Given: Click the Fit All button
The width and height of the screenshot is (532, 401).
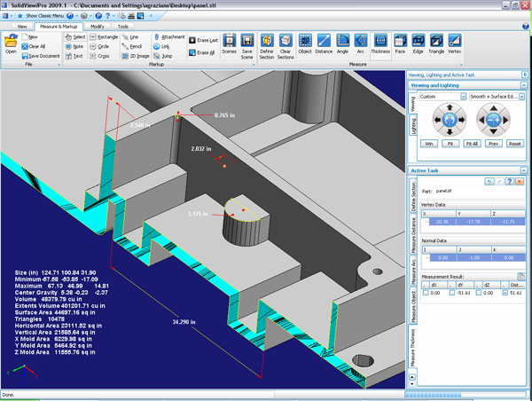Looking at the screenshot, I should [473, 142].
